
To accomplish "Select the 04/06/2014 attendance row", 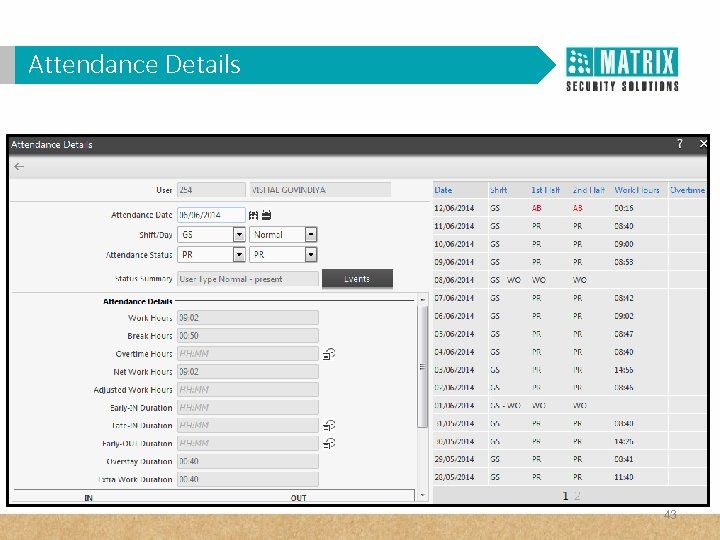I will 570,352.
